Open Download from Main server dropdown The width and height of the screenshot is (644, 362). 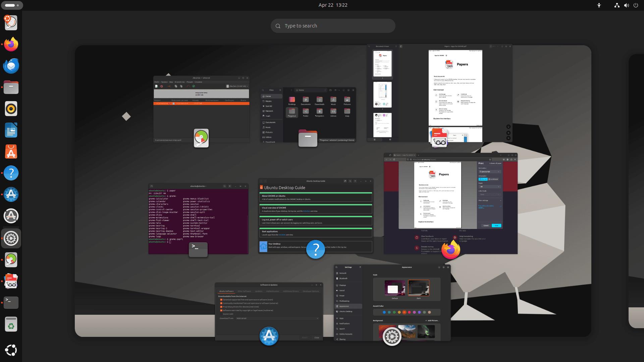coord(277,318)
